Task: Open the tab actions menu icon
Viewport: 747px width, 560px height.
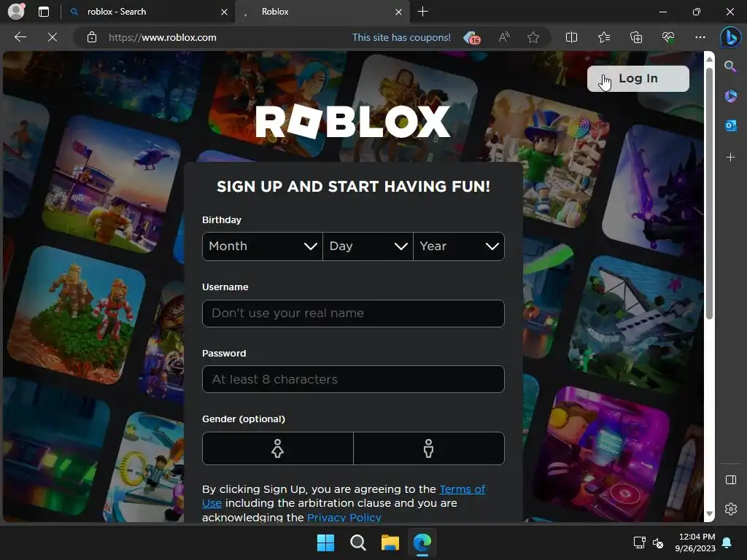Action: [x=43, y=12]
